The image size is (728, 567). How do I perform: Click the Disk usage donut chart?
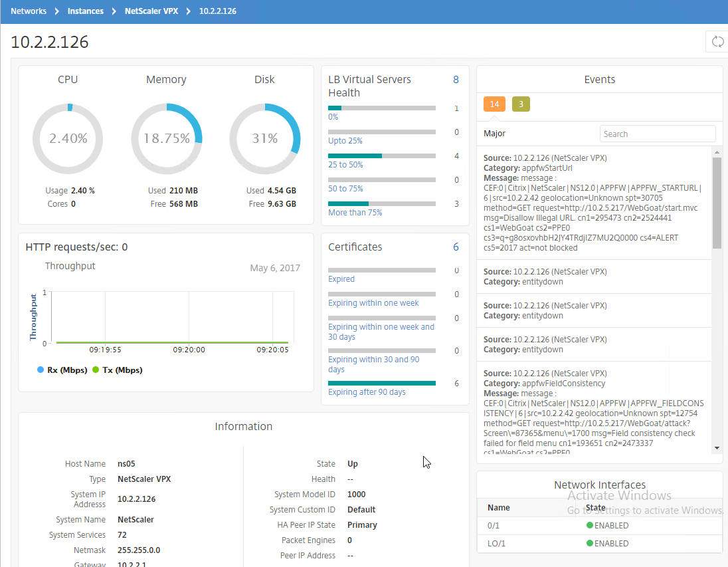[x=264, y=139]
